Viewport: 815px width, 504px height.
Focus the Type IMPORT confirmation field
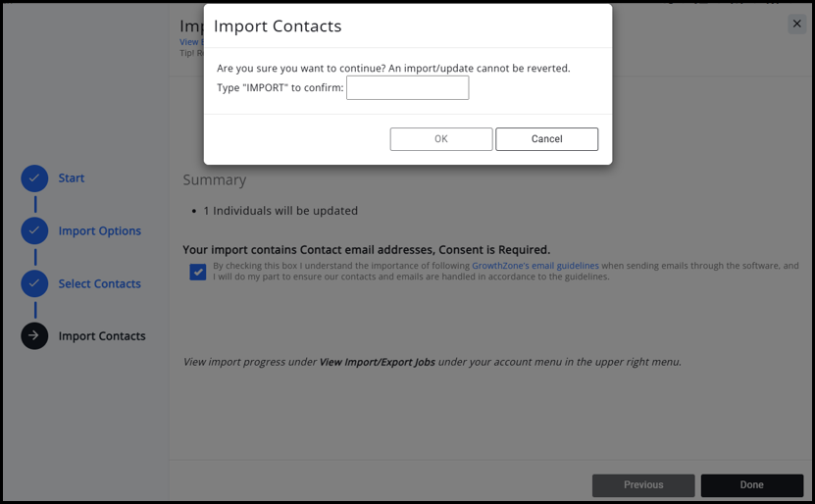tap(407, 88)
